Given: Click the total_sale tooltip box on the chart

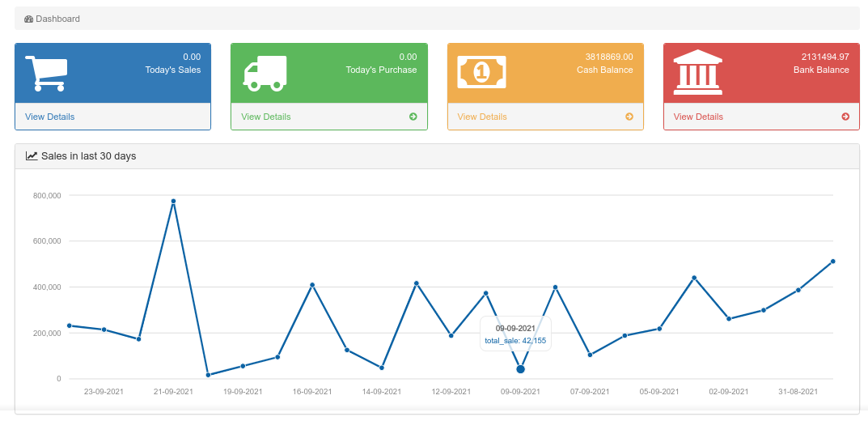Looking at the screenshot, I should click(515, 334).
